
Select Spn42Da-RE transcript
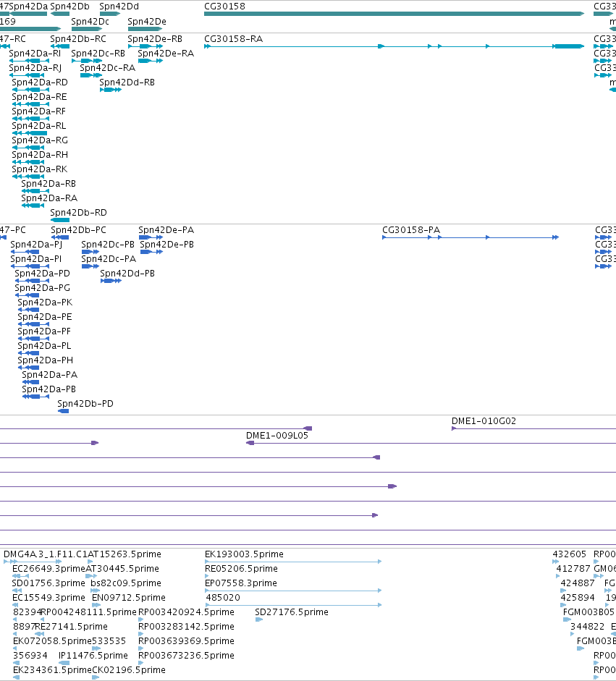click(39, 96)
